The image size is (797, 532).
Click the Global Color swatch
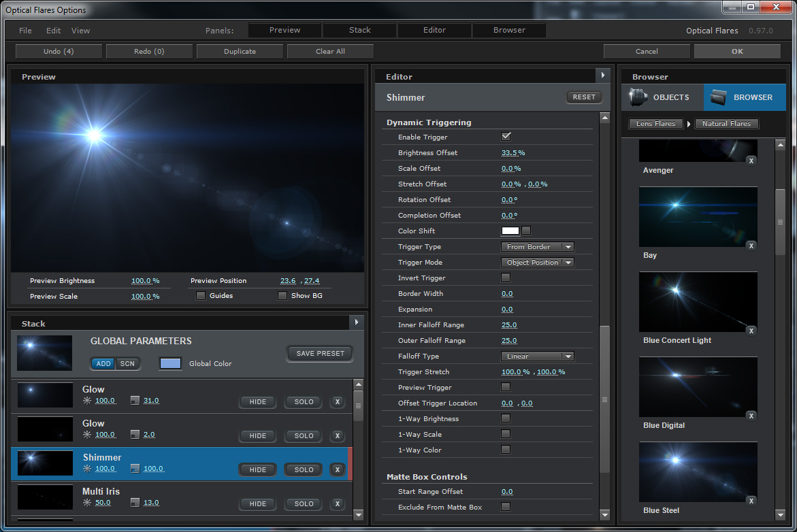click(x=170, y=363)
